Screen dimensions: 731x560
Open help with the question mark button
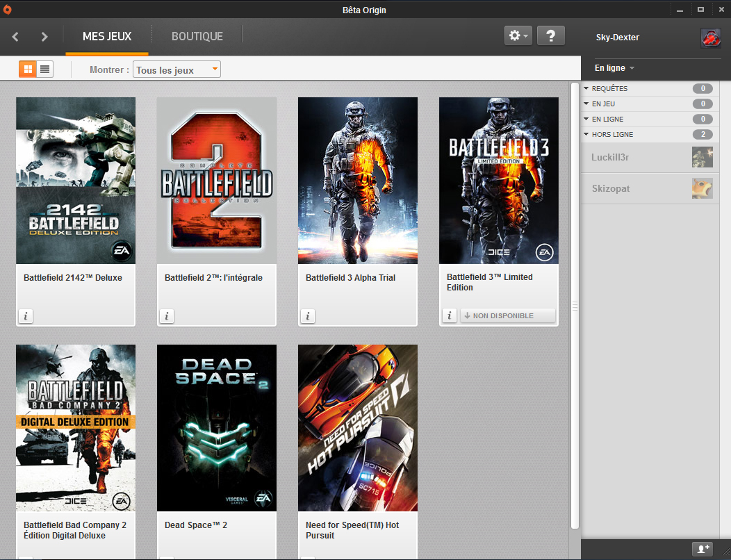[550, 35]
